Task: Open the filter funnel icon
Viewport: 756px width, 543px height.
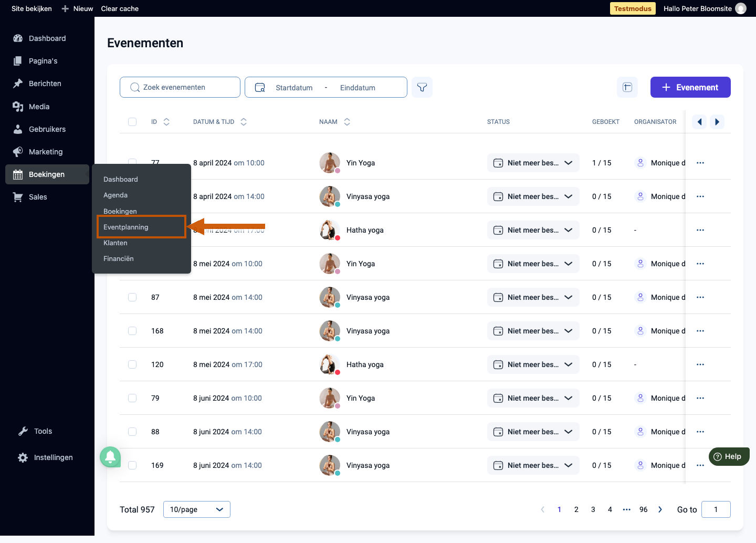Action: [x=422, y=87]
